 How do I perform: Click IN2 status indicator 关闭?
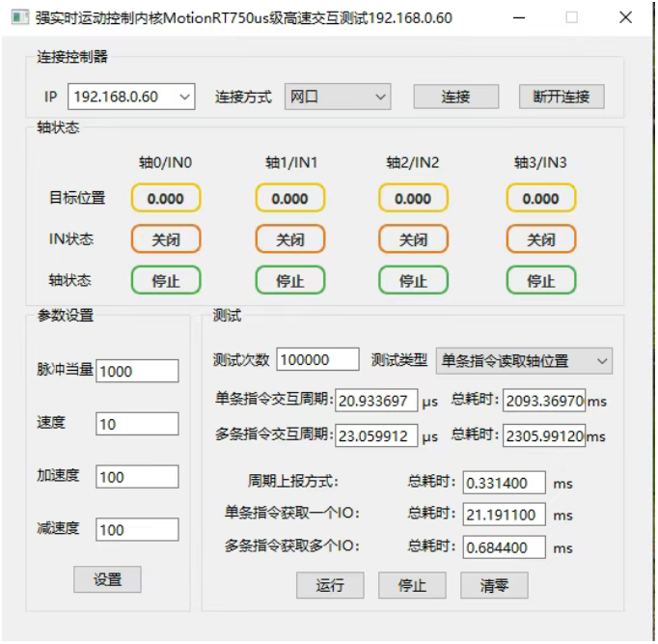[413, 239]
